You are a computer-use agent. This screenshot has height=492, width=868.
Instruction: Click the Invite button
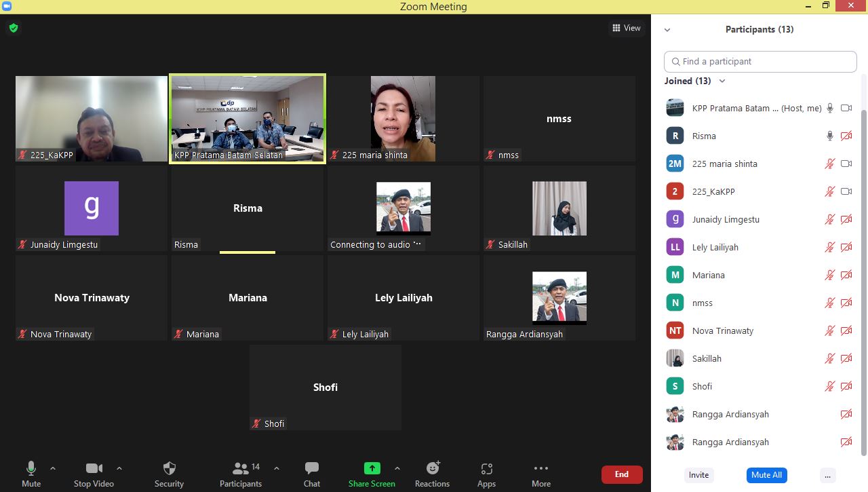tap(698, 475)
